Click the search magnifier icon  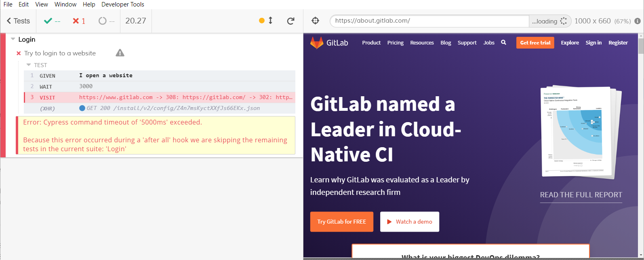click(x=503, y=42)
